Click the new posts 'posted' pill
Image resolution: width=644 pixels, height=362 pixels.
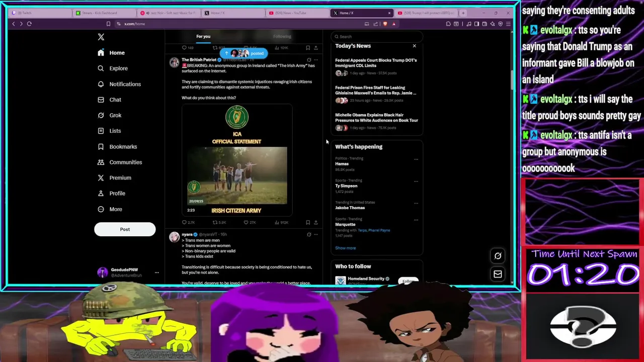244,53
